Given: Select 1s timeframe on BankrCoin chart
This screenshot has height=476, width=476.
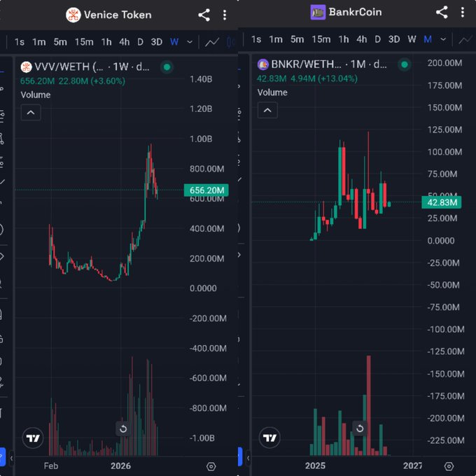Looking at the screenshot, I should pyautogui.click(x=256, y=39).
